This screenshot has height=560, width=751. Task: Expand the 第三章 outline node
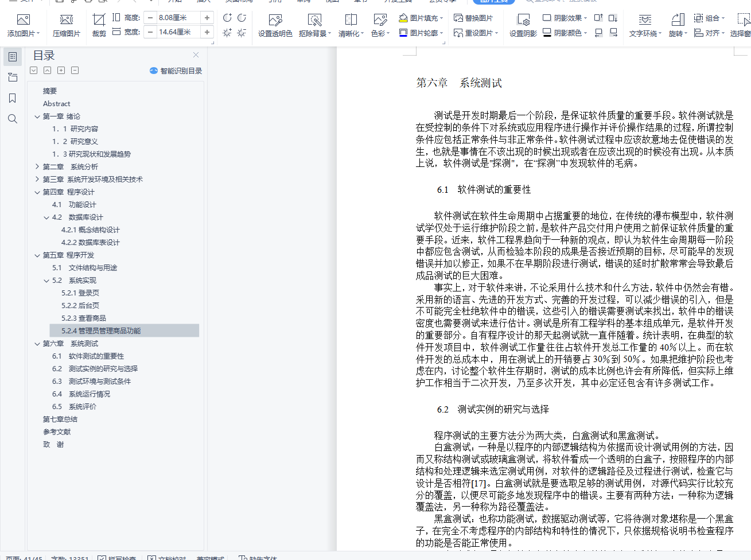coord(37,180)
